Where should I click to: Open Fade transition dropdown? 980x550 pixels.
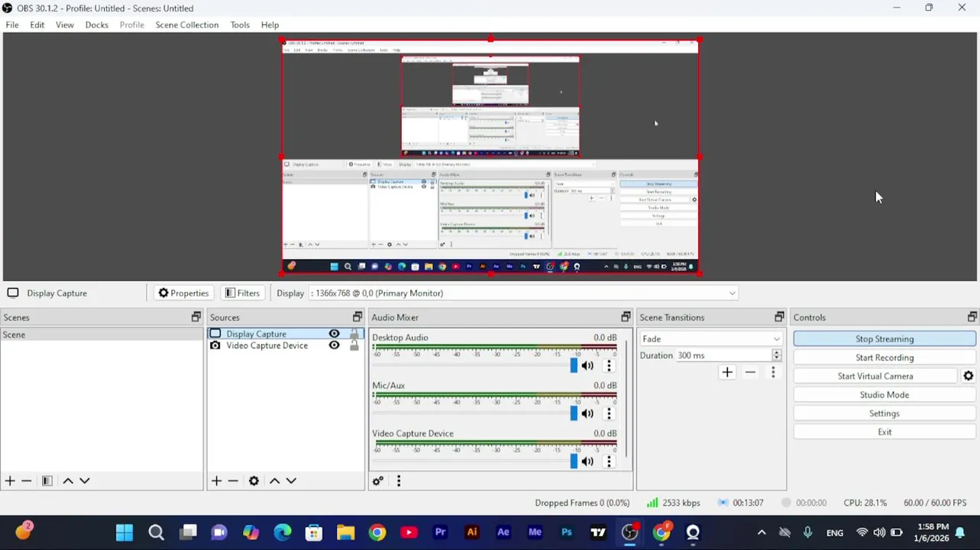[711, 339]
